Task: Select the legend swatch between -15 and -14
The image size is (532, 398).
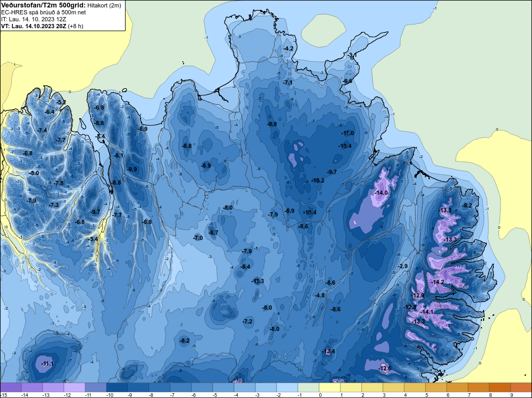Action: click(11, 387)
